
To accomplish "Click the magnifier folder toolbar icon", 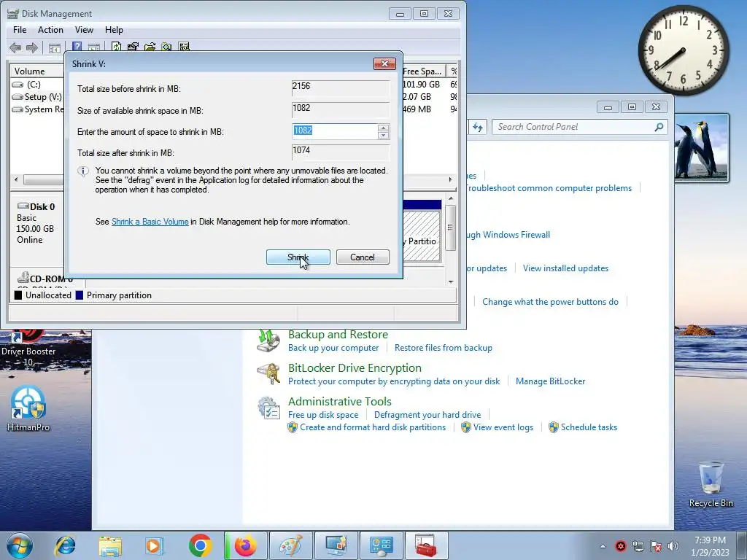I will pos(166,47).
